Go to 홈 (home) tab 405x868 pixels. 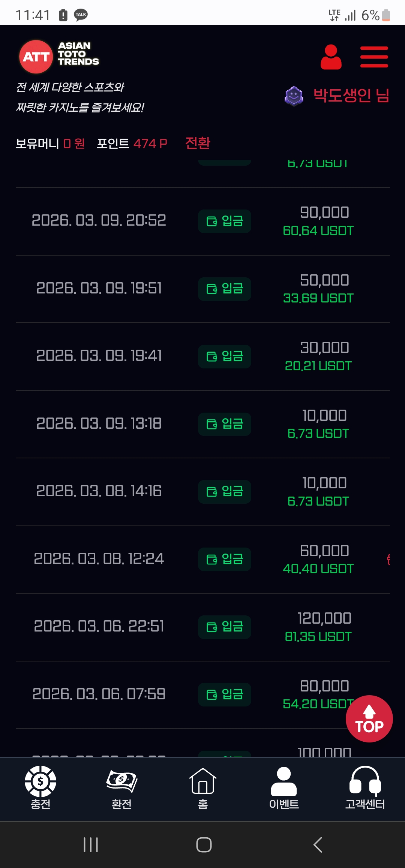202,787
